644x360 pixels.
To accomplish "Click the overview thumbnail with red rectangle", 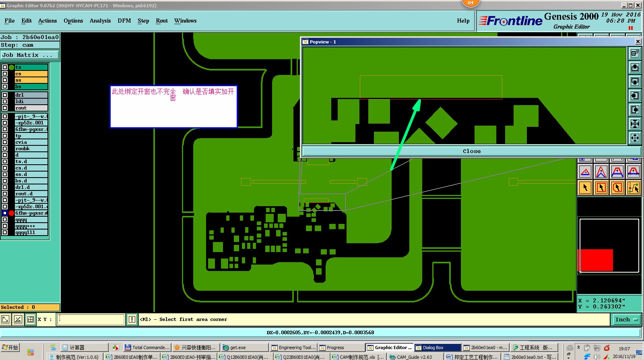I will (609, 246).
